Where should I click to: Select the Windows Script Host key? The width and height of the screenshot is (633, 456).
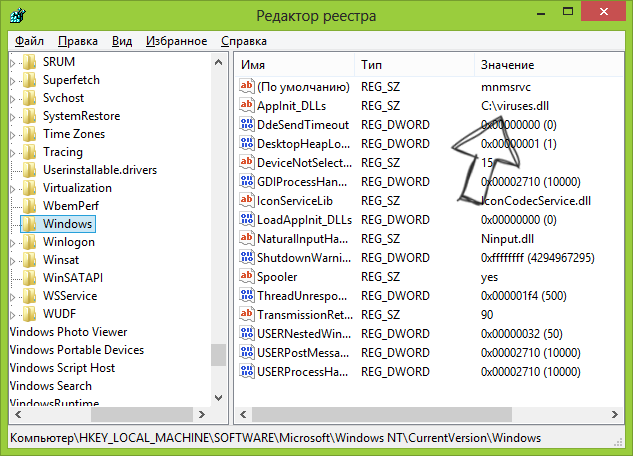62,368
